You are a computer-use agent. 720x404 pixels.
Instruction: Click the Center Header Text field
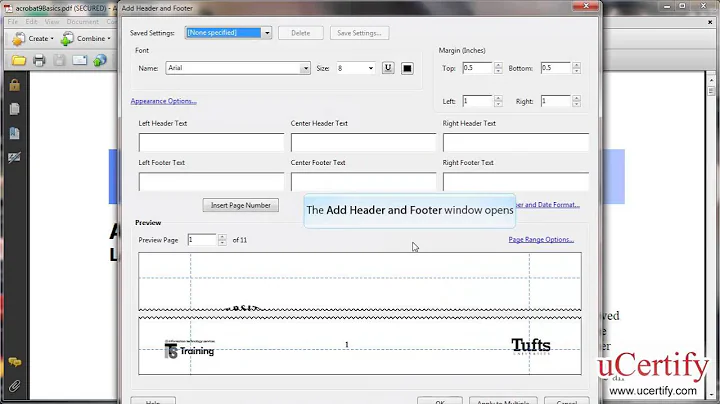[x=363, y=142]
